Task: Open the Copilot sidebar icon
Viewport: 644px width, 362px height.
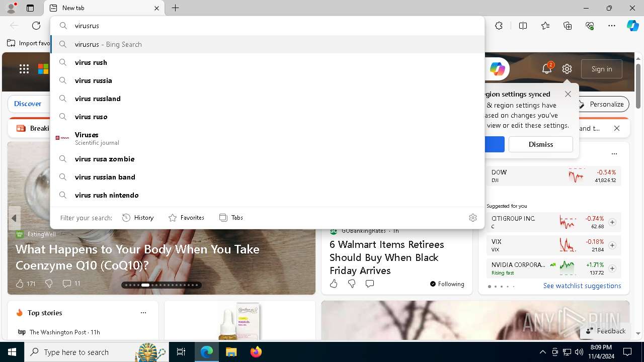Action: pyautogui.click(x=632, y=26)
